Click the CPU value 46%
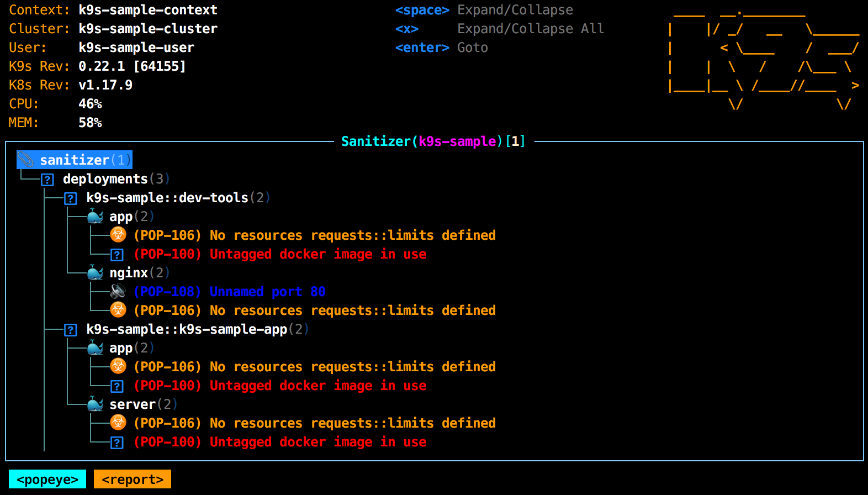 (90, 104)
